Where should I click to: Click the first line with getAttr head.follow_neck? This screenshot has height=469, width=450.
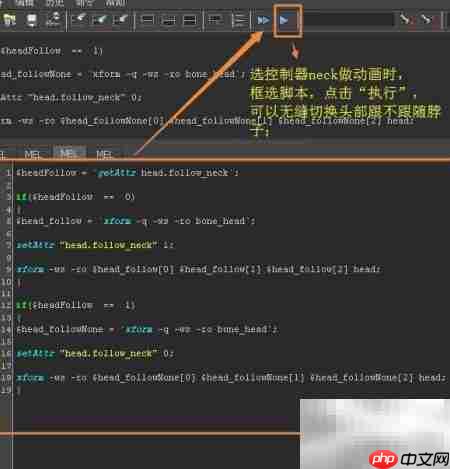127,172
